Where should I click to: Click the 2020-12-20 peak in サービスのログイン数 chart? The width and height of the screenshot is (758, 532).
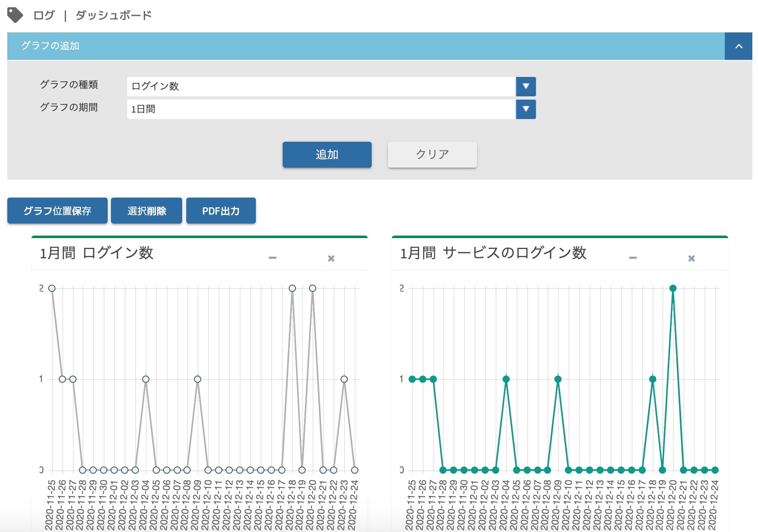click(x=673, y=288)
